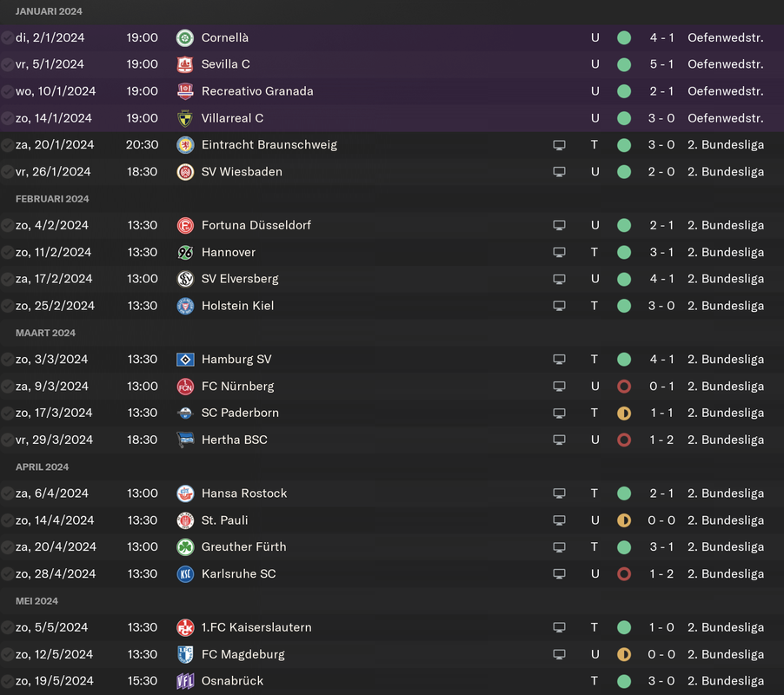Toggle the checkmark beside zo, 19/5/2024 fixture
This screenshot has width=784, height=695.
pyautogui.click(x=7, y=681)
